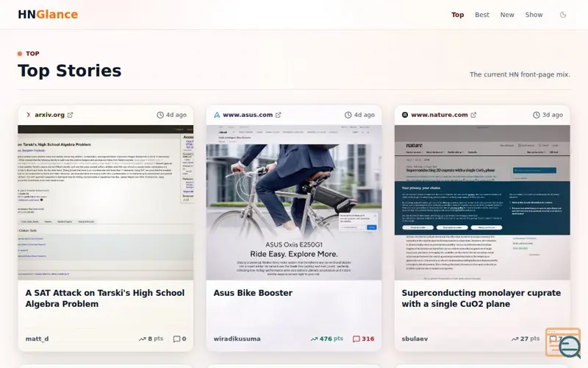
Task: Click the www.nature.com favicon icon
Action: [405, 115]
